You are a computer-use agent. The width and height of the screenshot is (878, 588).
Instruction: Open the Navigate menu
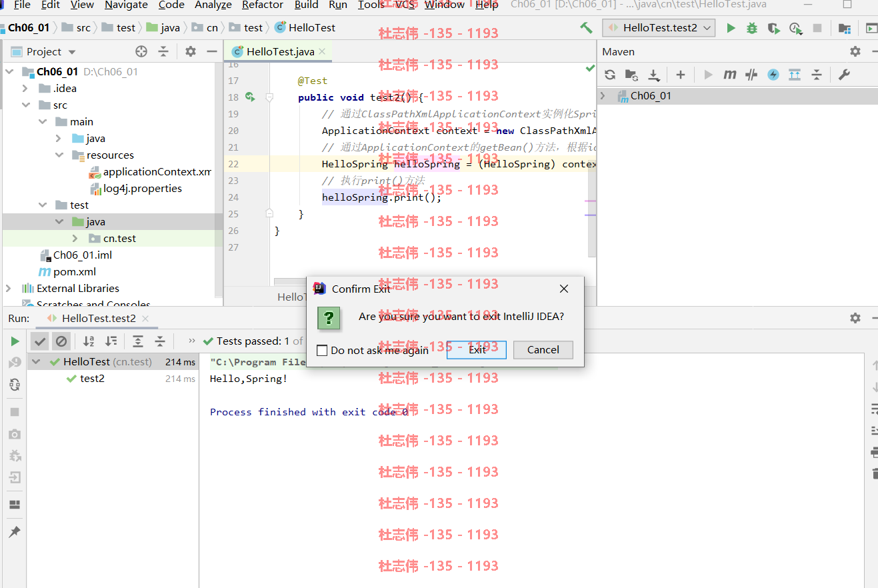click(x=126, y=5)
